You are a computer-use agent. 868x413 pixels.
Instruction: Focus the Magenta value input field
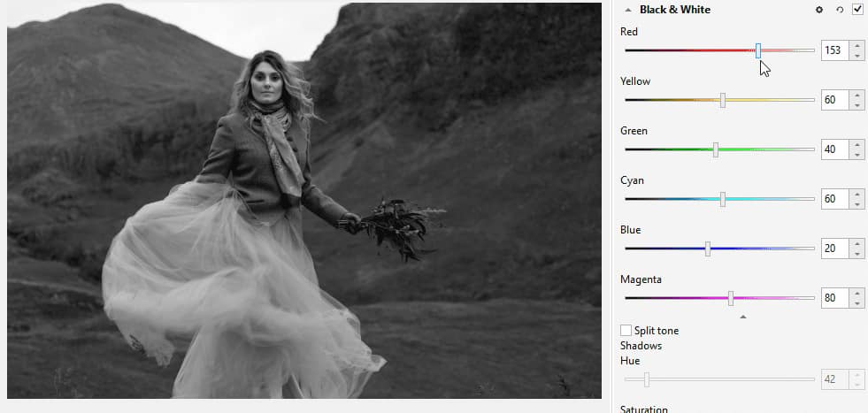pyautogui.click(x=833, y=298)
